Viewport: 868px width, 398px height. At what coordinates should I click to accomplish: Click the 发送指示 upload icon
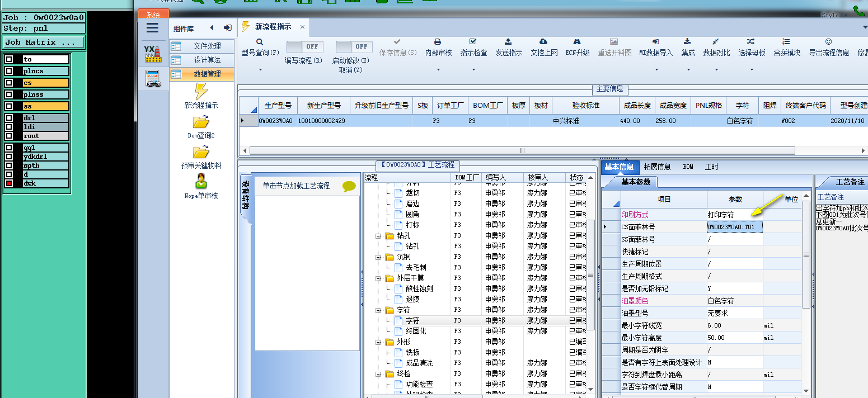[508, 42]
